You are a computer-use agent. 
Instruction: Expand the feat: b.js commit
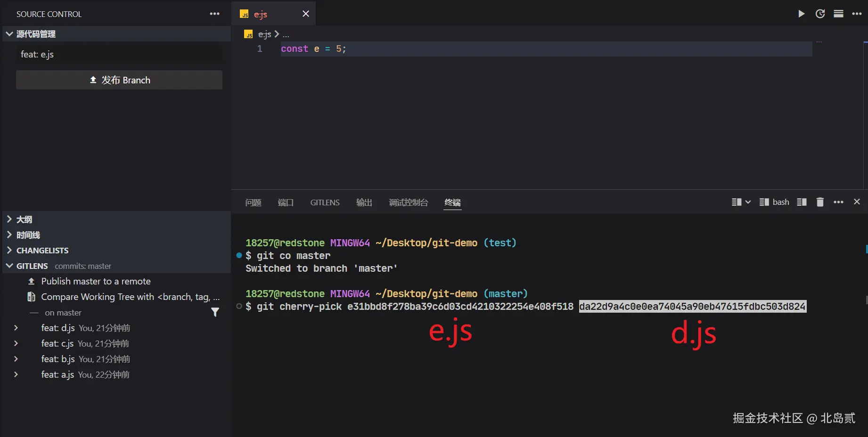[16, 359]
